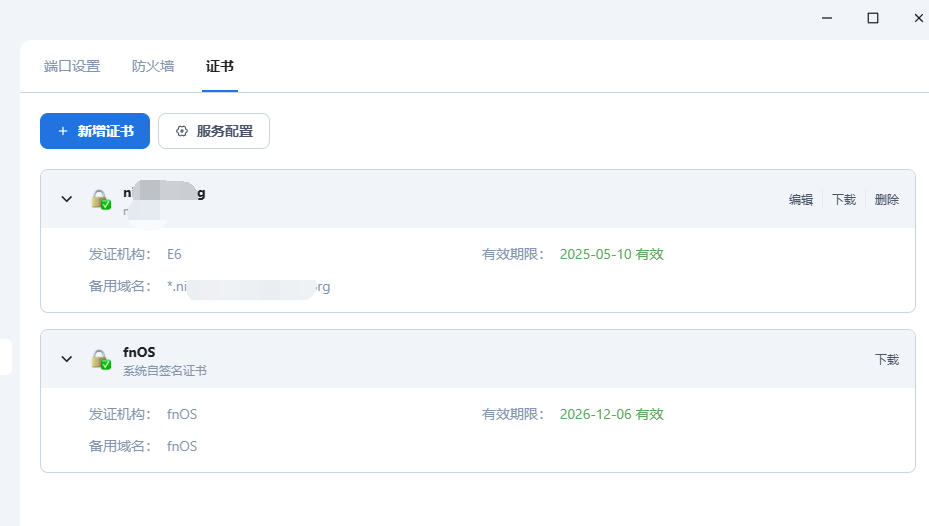Click the plus icon in 新增证书 button
This screenshot has height=526, width=929.
click(63, 131)
